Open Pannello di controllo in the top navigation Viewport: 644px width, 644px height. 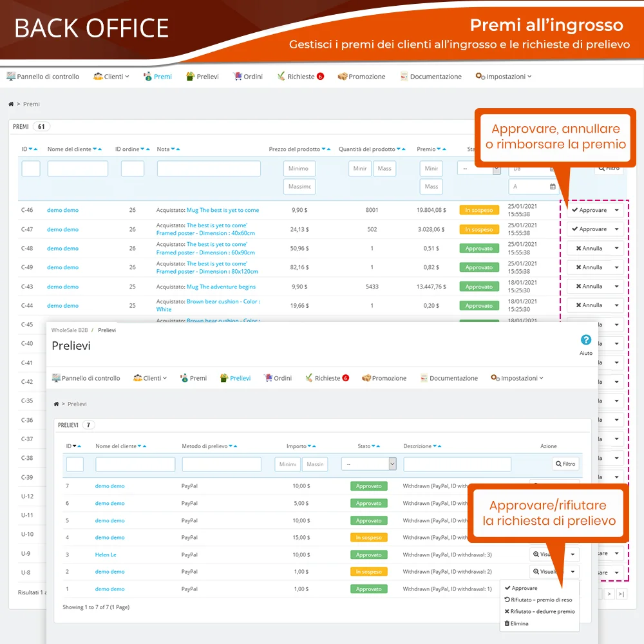(x=43, y=77)
